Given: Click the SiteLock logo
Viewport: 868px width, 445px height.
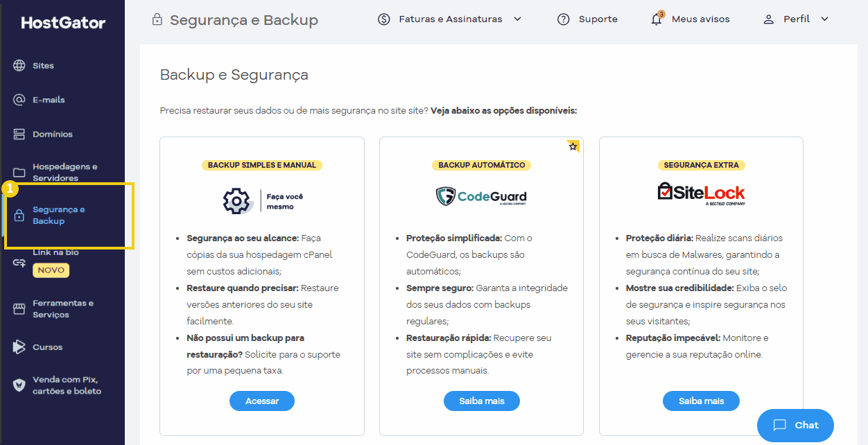Looking at the screenshot, I should pyautogui.click(x=701, y=194).
